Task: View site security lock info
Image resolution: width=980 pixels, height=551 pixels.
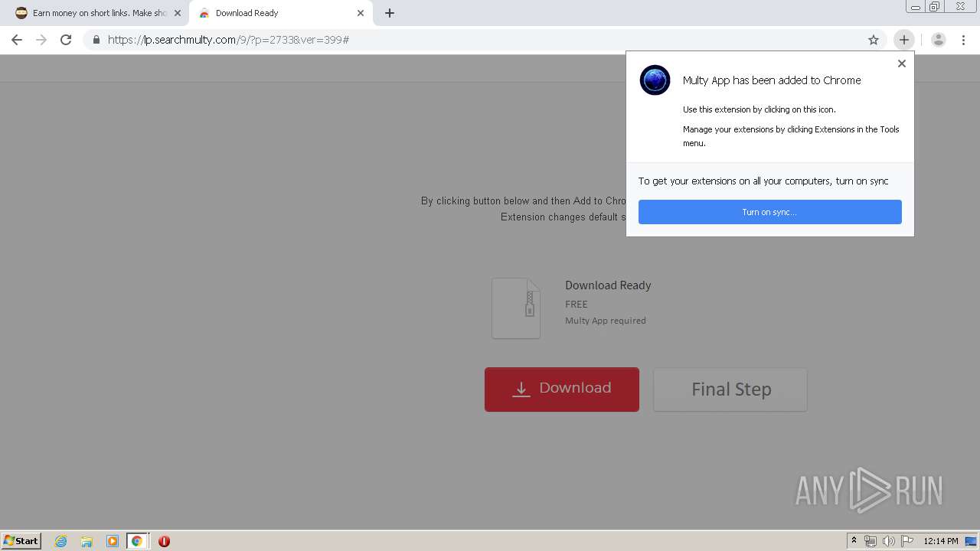Action: click(96, 40)
